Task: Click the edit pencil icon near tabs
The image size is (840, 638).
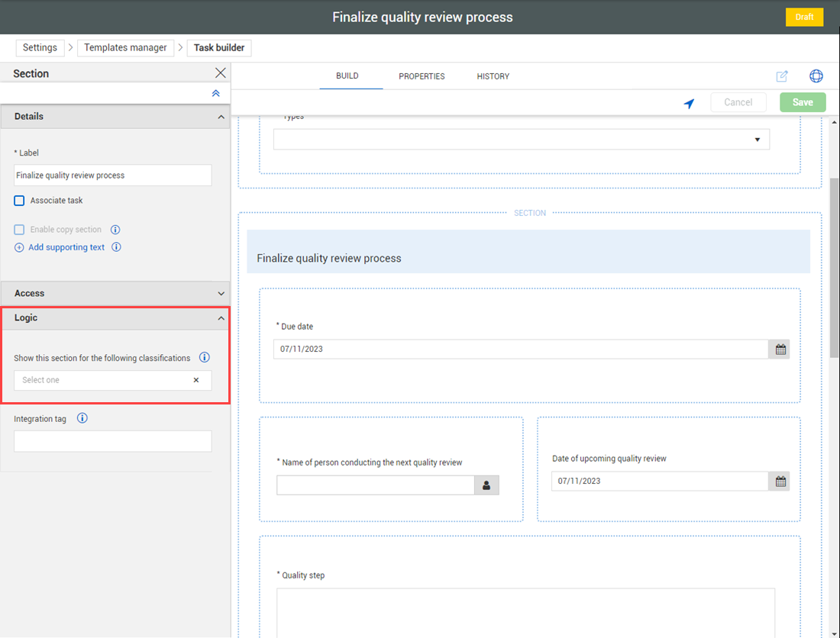Action: 782,76
